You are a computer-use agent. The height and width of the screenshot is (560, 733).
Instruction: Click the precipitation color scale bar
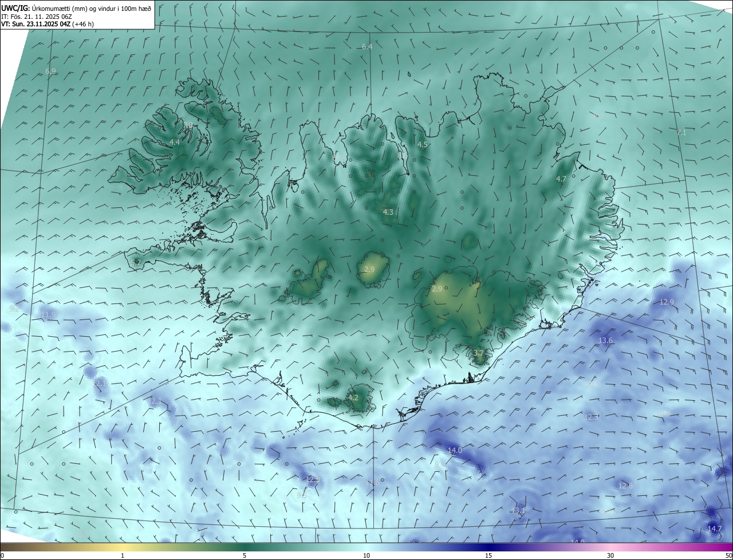pos(366,547)
